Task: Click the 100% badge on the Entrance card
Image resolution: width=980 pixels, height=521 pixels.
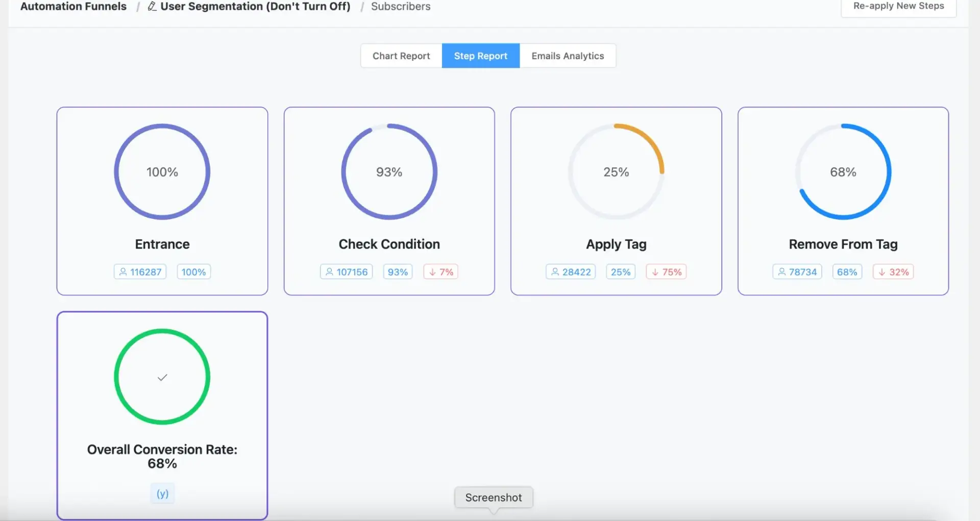Action: coord(193,271)
